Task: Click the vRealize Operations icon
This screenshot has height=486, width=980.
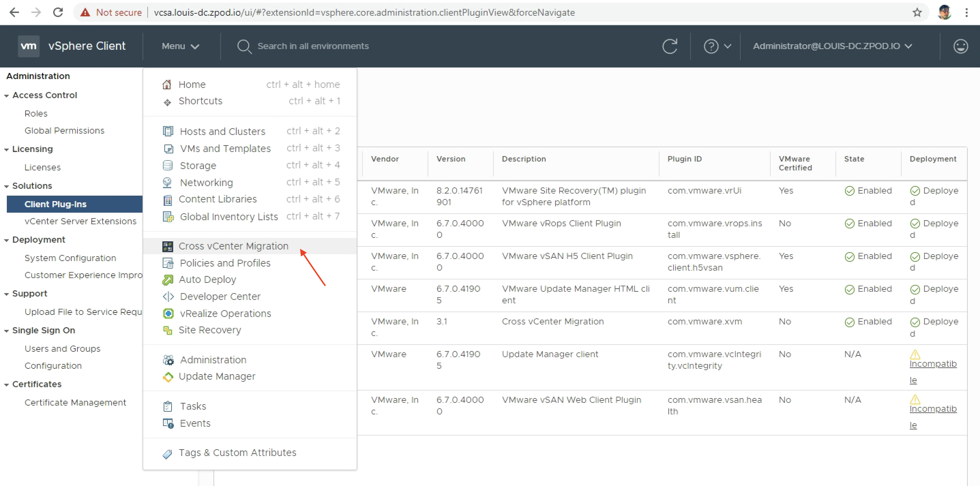Action: (x=168, y=313)
